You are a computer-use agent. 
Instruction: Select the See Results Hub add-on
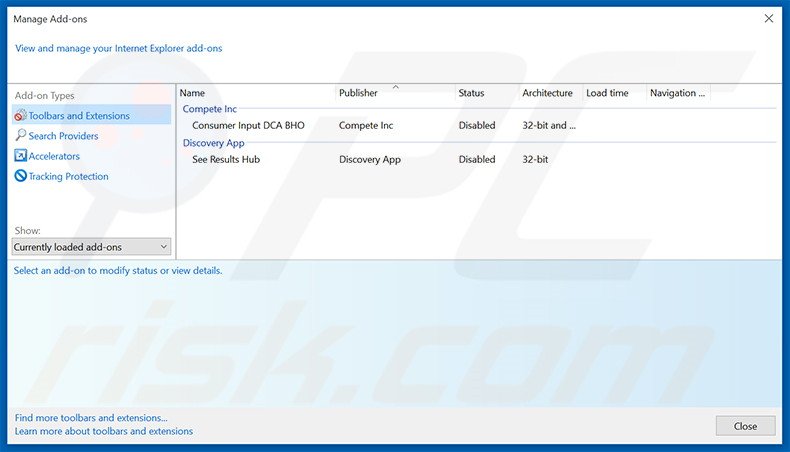tap(226, 159)
